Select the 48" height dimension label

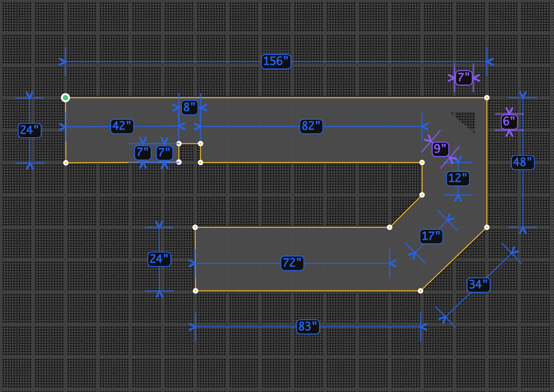[x=522, y=162]
